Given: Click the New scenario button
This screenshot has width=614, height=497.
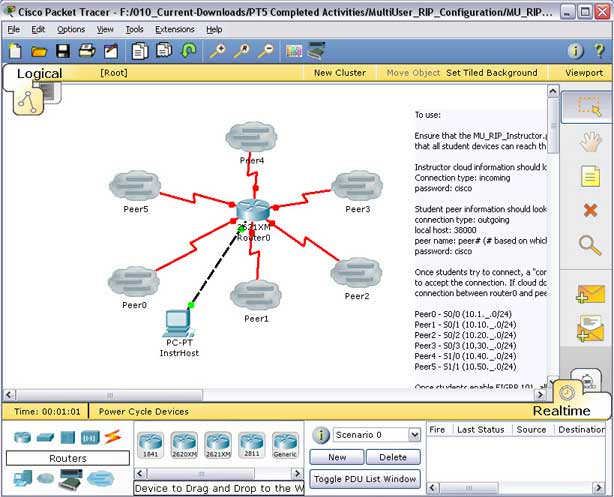Looking at the screenshot, I should coord(337,457).
